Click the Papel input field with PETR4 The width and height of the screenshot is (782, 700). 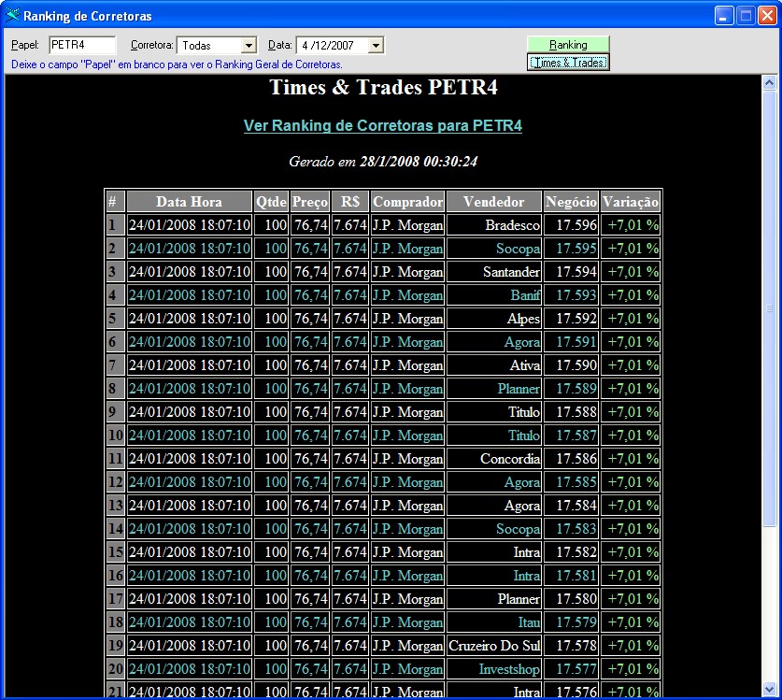(x=82, y=45)
